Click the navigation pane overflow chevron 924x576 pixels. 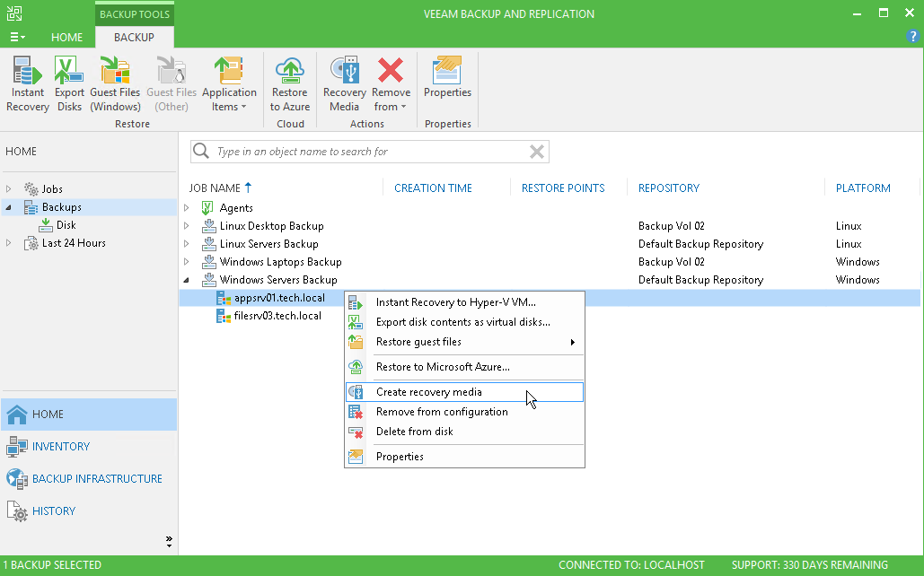[169, 541]
